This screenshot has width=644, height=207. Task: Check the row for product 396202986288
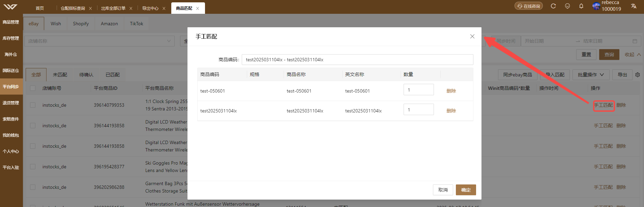pyautogui.click(x=33, y=187)
